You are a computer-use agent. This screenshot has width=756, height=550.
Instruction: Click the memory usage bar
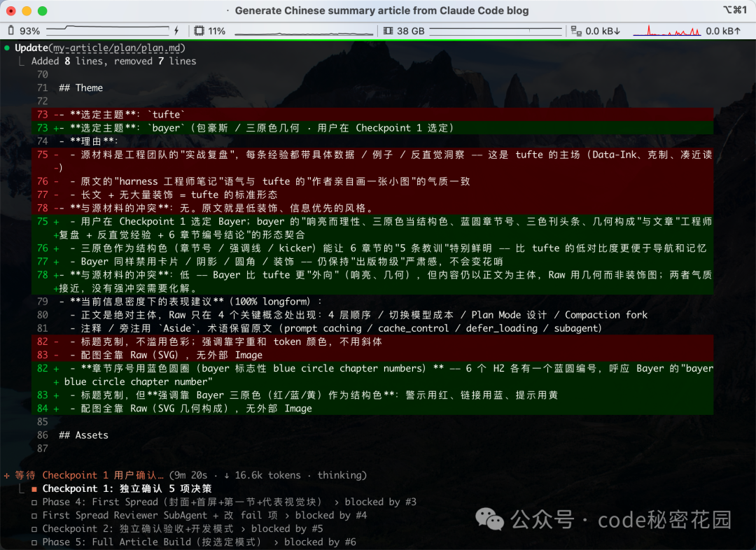tap(496, 31)
